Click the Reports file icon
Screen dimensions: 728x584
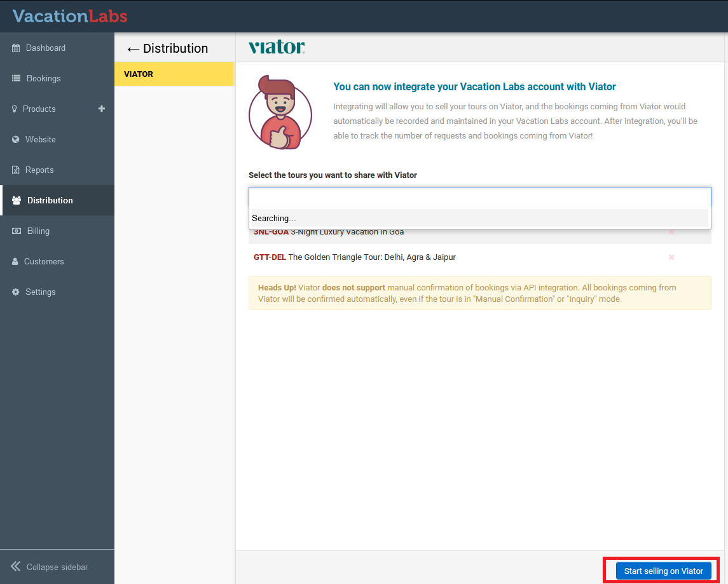click(16, 170)
